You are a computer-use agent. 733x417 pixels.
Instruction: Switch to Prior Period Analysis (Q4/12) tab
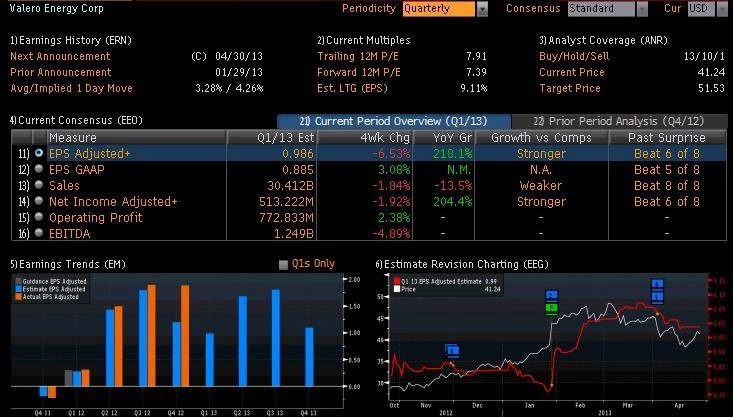(619, 121)
